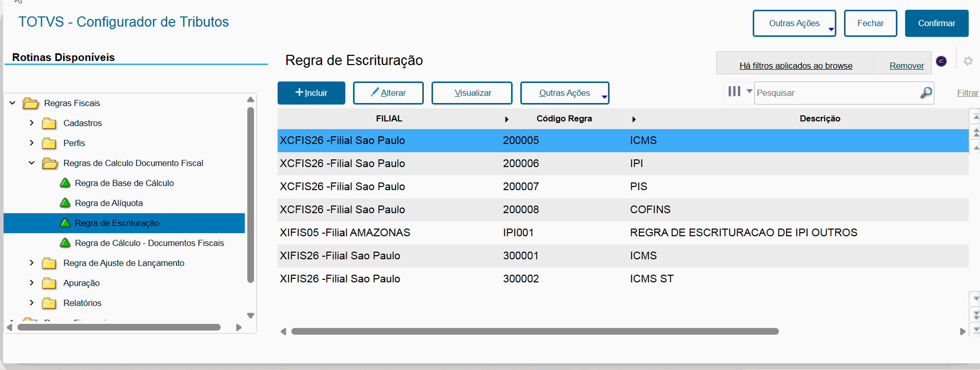Click into the Pesquisar search field
Viewport: 980px width, 370px height.
coord(836,93)
